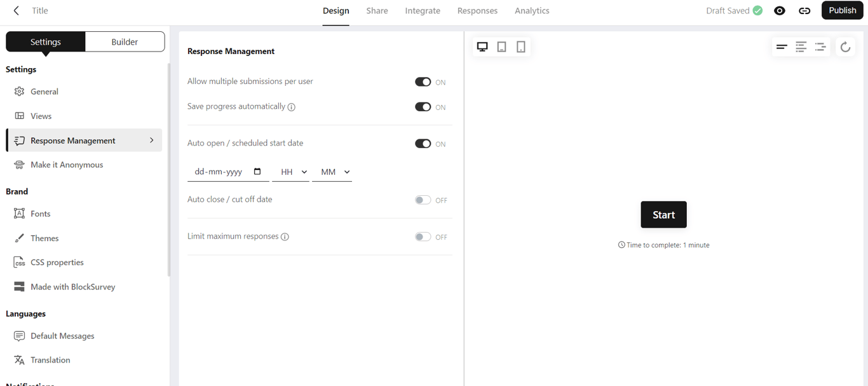868x386 pixels.
Task: Disable Allow multiple submissions per user
Action: pos(423,82)
